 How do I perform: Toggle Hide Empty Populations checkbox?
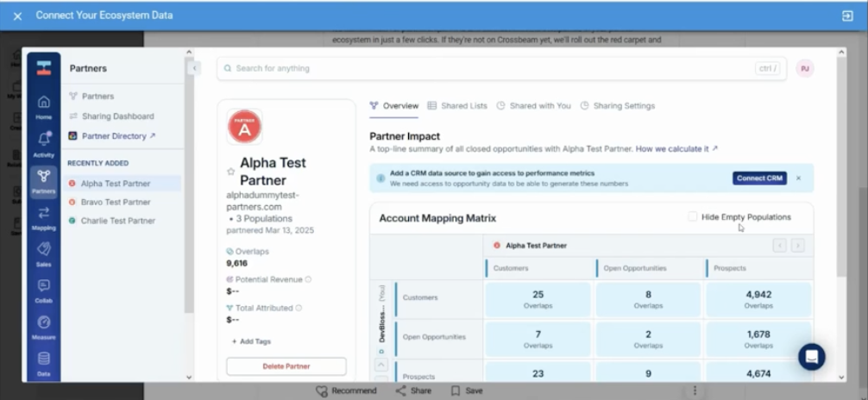[x=693, y=217]
